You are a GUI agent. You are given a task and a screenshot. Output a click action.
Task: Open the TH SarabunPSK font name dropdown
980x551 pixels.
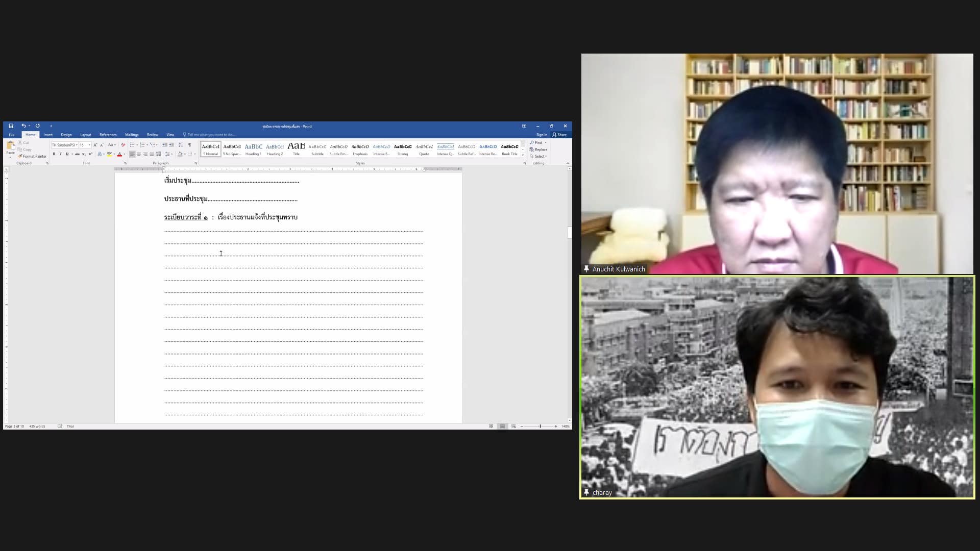click(x=77, y=145)
